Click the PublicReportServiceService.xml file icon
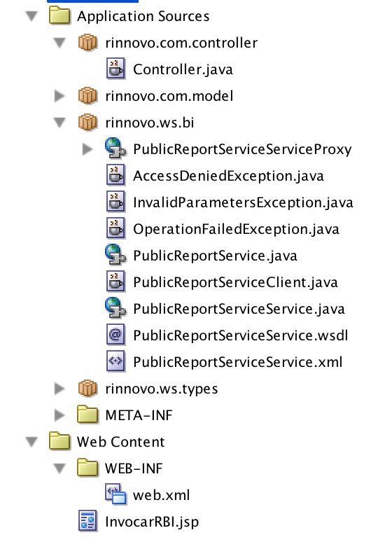Image resolution: width=392 pixels, height=542 pixels. 115,361
